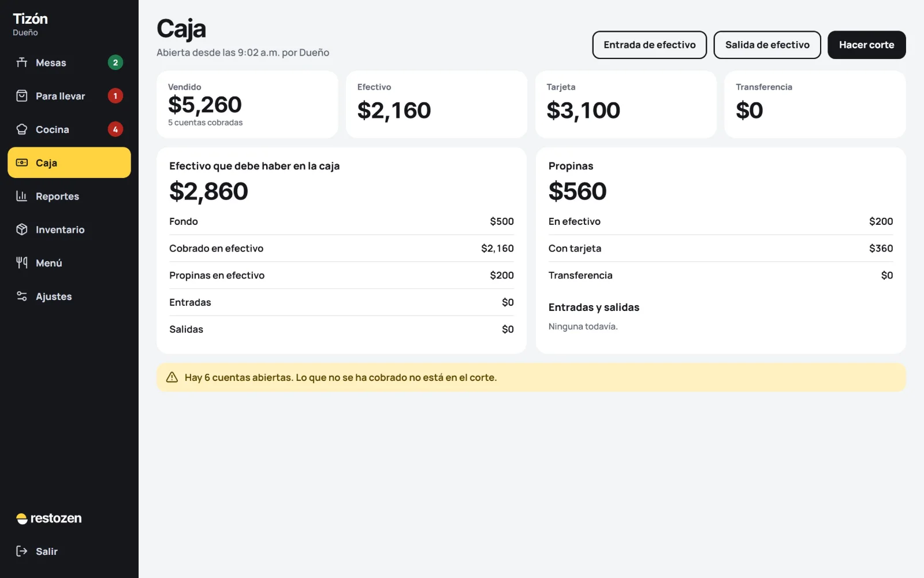
Task: Go to Para llevar orders
Action: pos(69,96)
